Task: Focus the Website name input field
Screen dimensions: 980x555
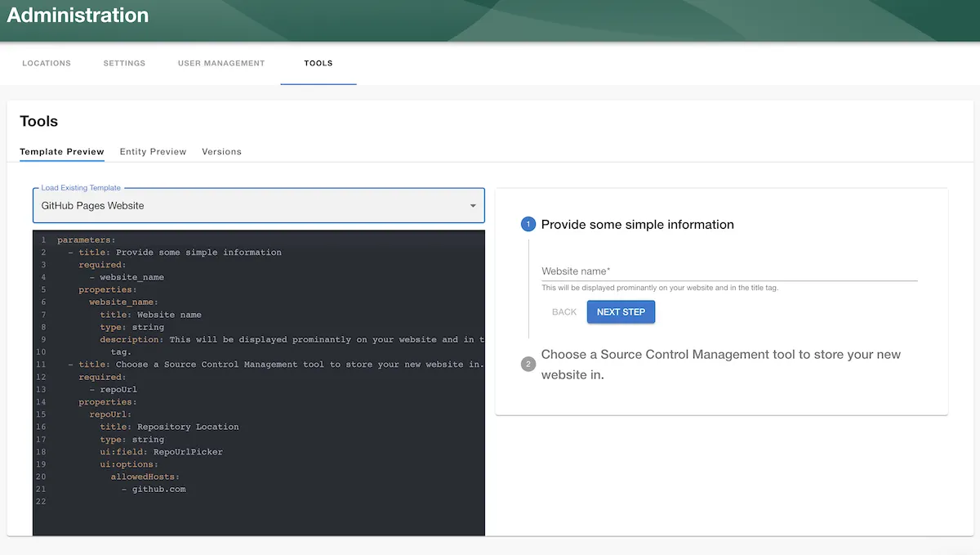Action: pyautogui.click(x=728, y=271)
